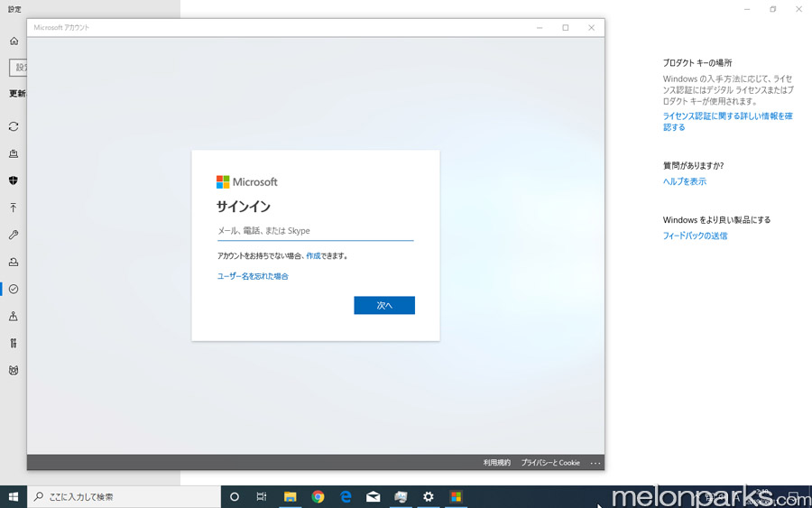Select Windows Security shield icon
The image size is (812, 508).
click(x=14, y=180)
